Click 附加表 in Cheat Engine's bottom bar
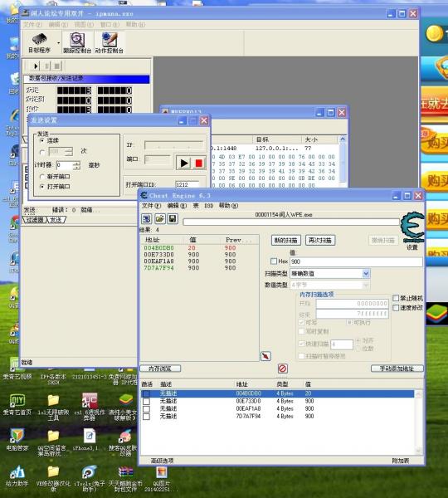Viewport: 448px width, 498px height. click(x=401, y=461)
